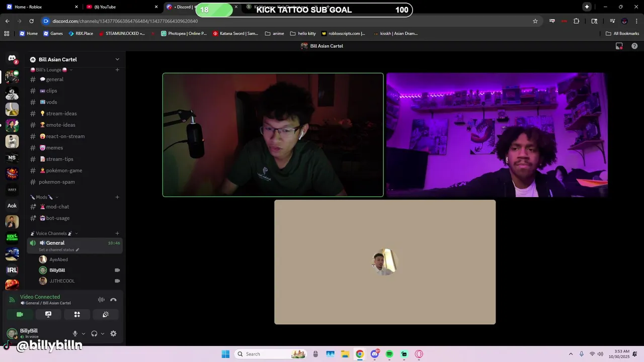Open Discord inbox icon in header
Screen dimensions: 644x362
619,46
